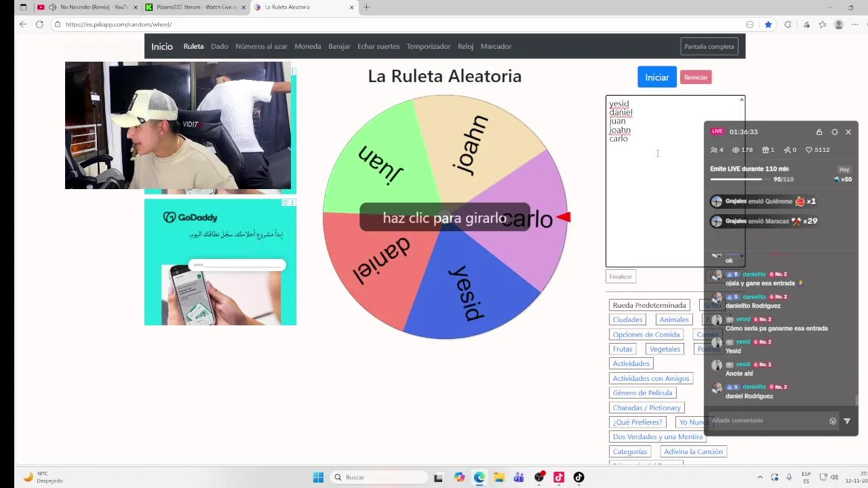
Task: Open the Windows Start menu
Action: (x=318, y=477)
